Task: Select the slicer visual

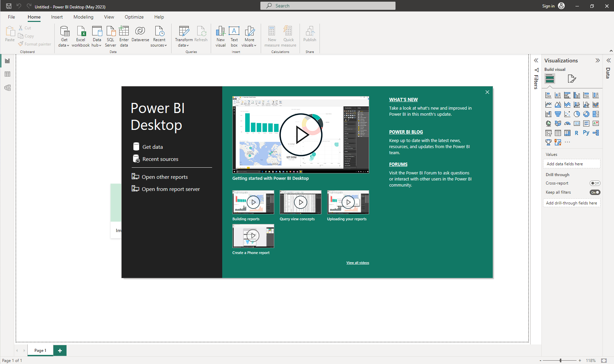Action: pyautogui.click(x=548, y=133)
